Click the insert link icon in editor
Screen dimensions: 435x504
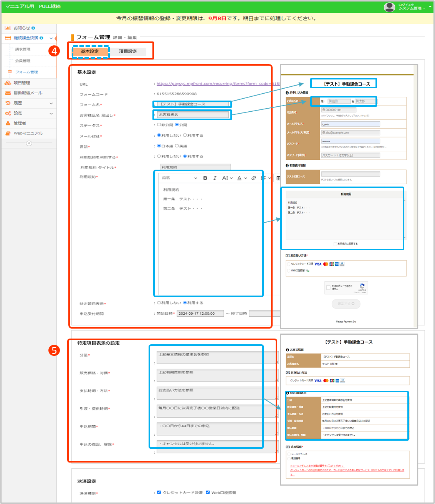click(253, 178)
